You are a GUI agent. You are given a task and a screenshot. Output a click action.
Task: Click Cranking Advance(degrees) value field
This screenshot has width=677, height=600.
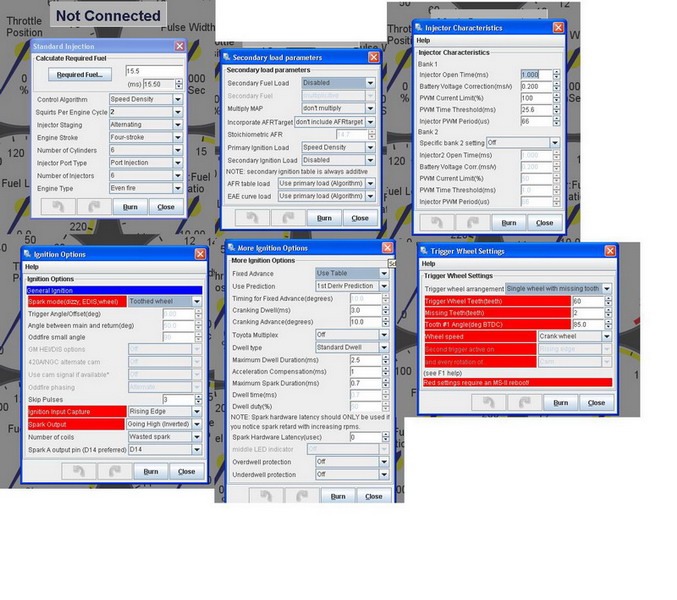(365, 322)
